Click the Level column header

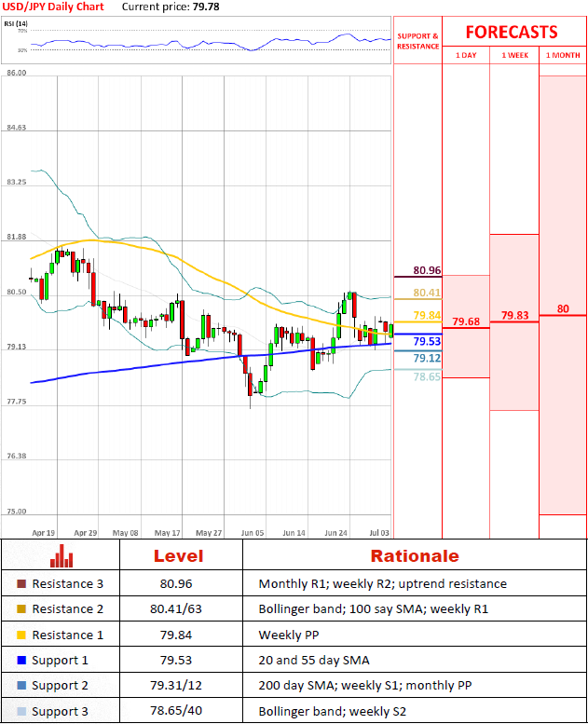click(178, 556)
